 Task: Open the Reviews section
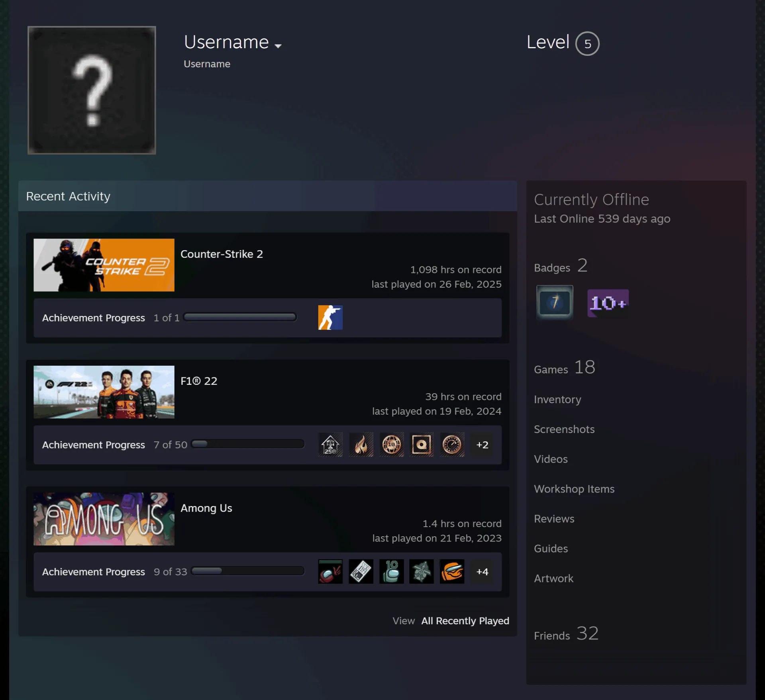tap(554, 519)
